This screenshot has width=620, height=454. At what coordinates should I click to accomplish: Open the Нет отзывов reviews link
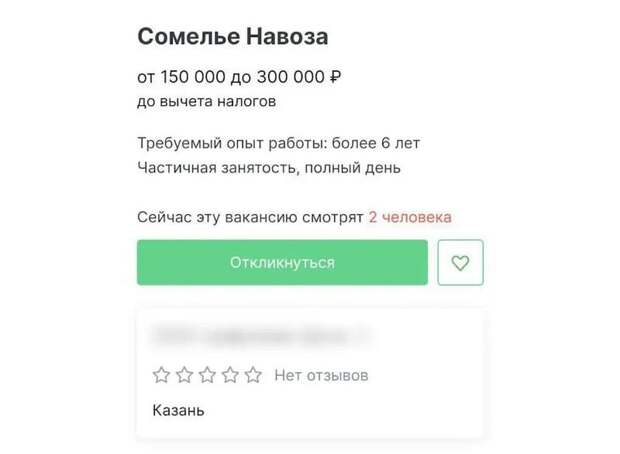(321, 375)
